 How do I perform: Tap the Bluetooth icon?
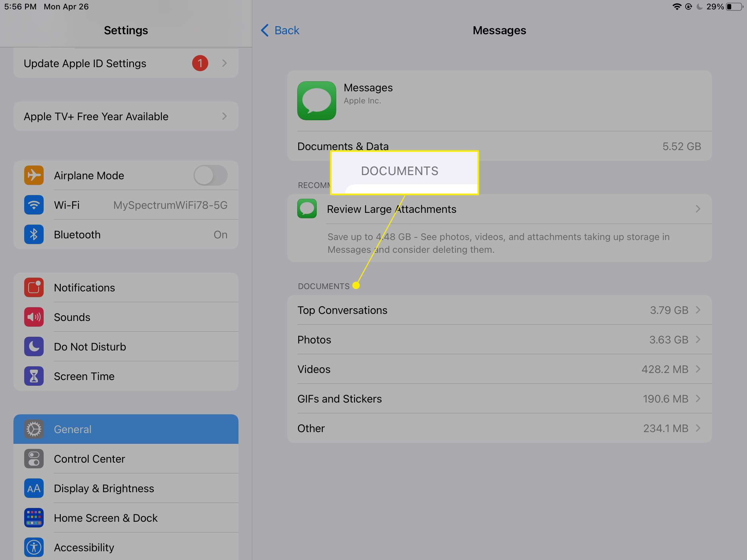coord(34,234)
